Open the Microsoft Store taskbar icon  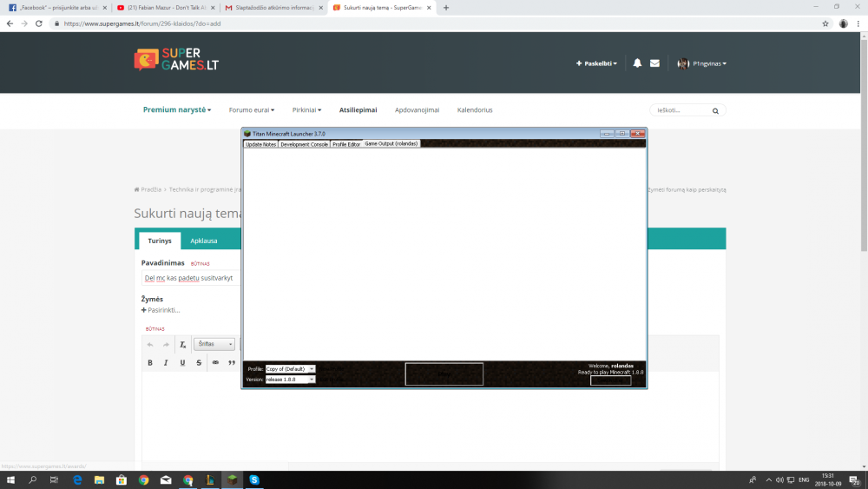(x=122, y=479)
